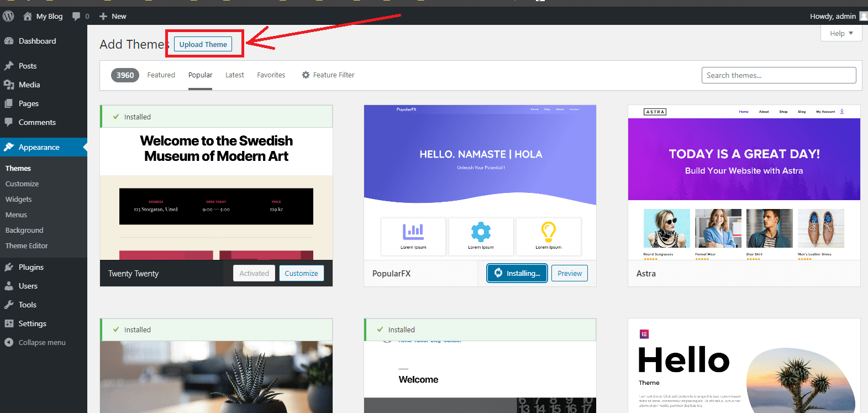Image resolution: width=868 pixels, height=413 pixels.
Task: Open the Background submenu item
Action: click(24, 230)
